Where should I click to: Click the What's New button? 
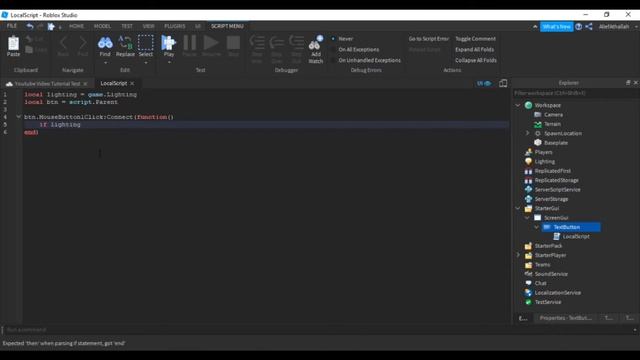point(557,27)
